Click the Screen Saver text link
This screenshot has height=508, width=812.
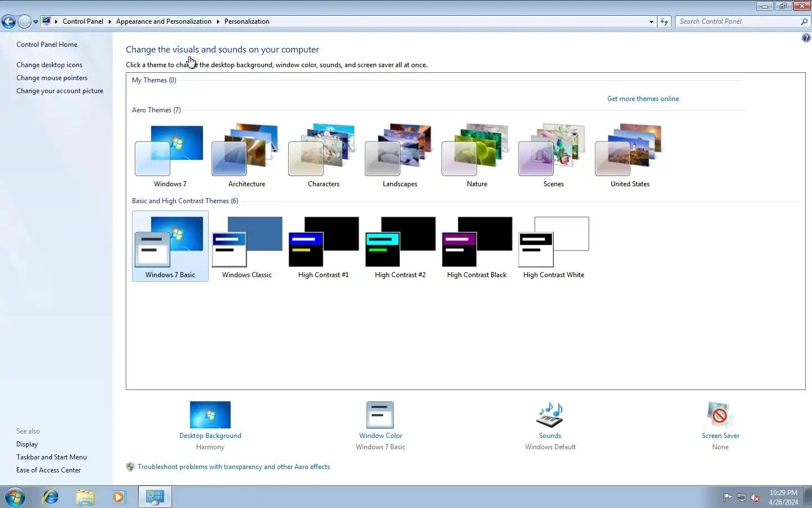[720, 436]
